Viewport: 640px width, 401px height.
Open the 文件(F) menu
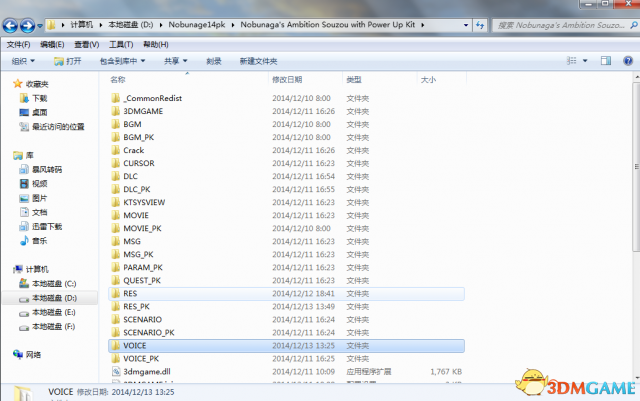pos(18,45)
